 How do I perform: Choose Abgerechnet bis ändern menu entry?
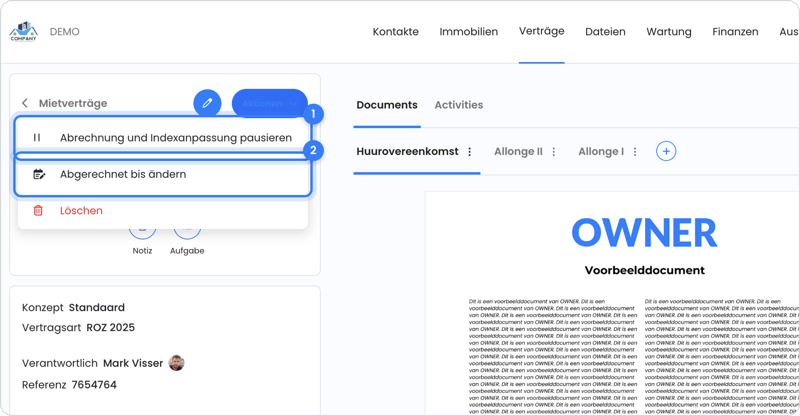click(x=163, y=174)
